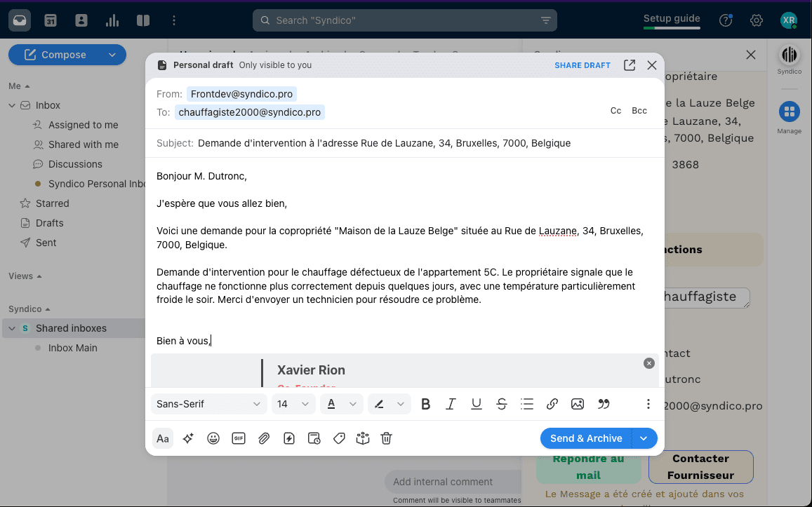Toggle italic formatting
The height and width of the screenshot is (507, 812).
451,404
